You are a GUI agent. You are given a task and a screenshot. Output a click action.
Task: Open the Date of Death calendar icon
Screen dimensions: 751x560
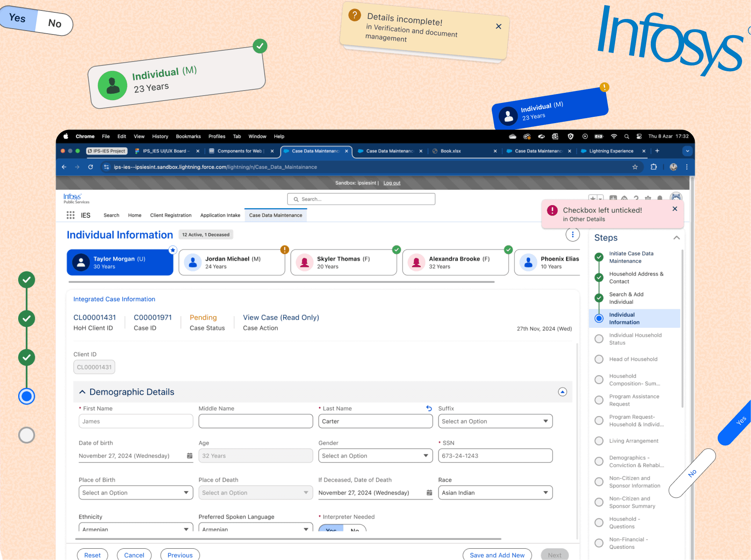[x=429, y=493]
